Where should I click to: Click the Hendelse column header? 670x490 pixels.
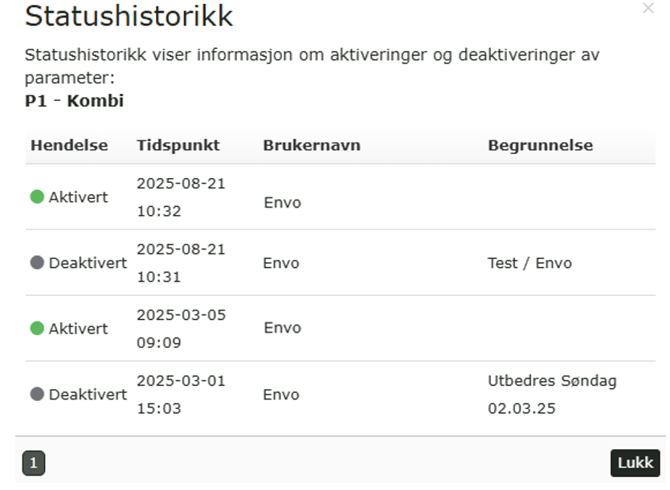69,146
